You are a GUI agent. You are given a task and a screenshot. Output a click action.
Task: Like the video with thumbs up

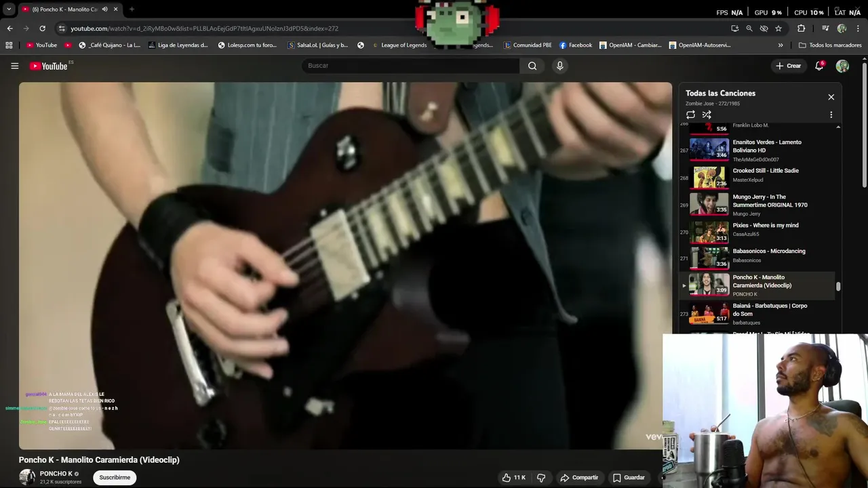click(x=513, y=478)
